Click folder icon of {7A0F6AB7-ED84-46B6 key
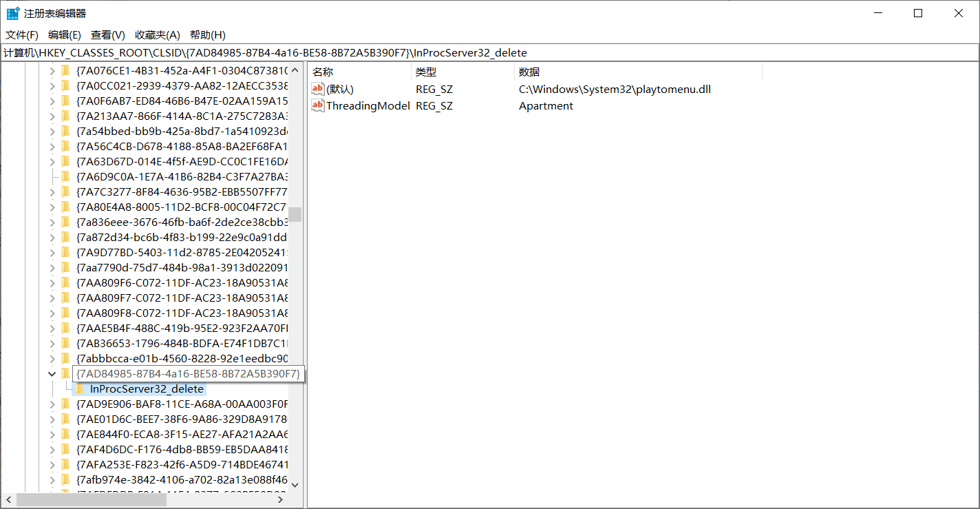980x509 pixels. (66, 101)
